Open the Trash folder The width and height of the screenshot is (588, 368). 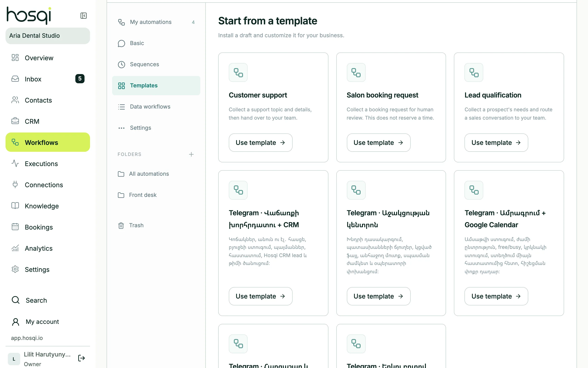(x=156, y=225)
